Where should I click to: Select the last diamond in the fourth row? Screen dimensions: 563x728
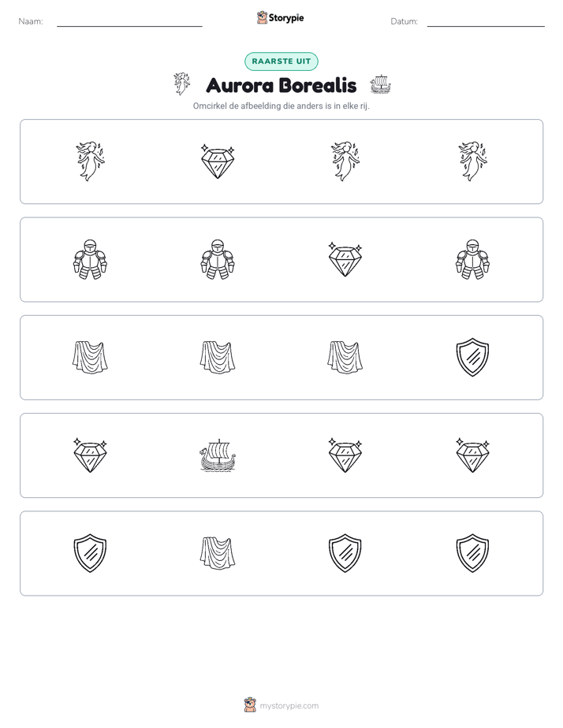(472, 455)
